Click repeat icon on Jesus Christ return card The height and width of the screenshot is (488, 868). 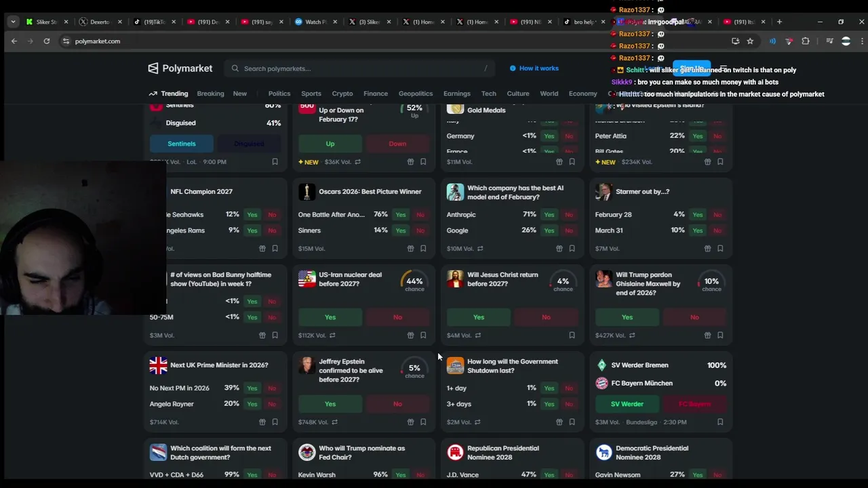pos(478,335)
